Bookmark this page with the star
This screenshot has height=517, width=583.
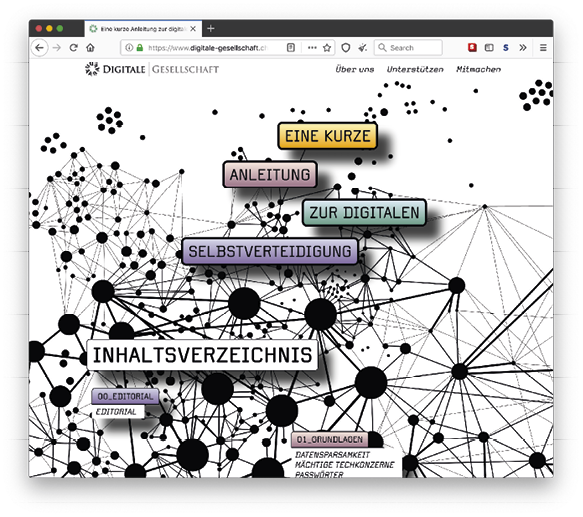(327, 48)
